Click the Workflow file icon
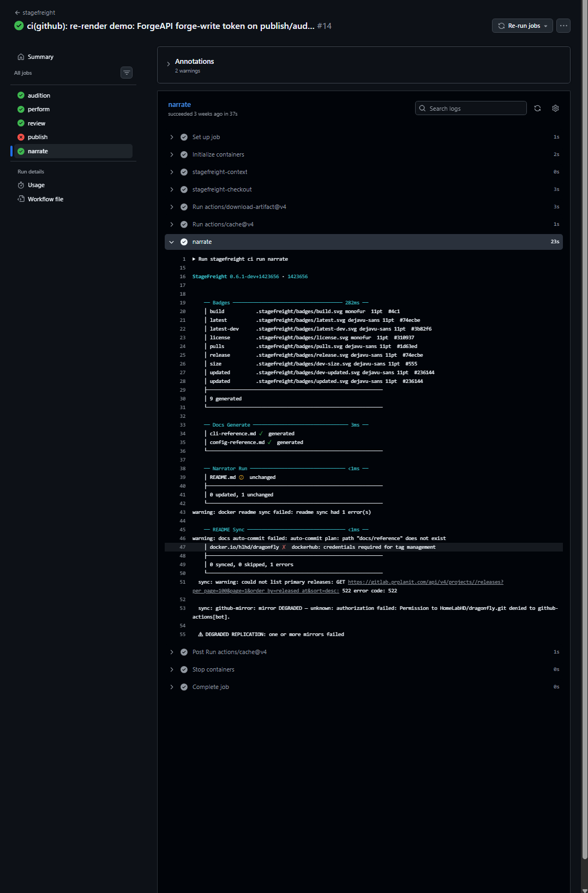 [21, 199]
